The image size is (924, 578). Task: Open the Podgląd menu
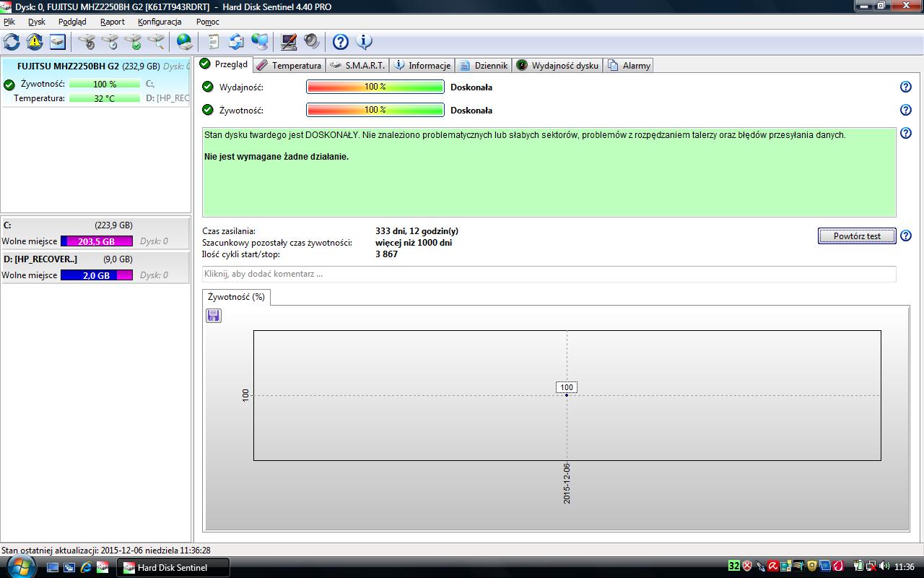[x=72, y=22]
